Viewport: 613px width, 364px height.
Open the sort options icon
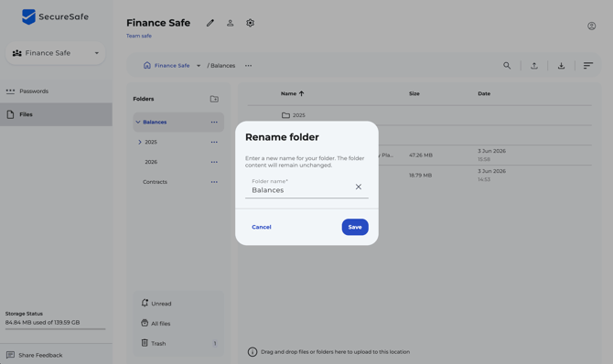click(x=588, y=66)
